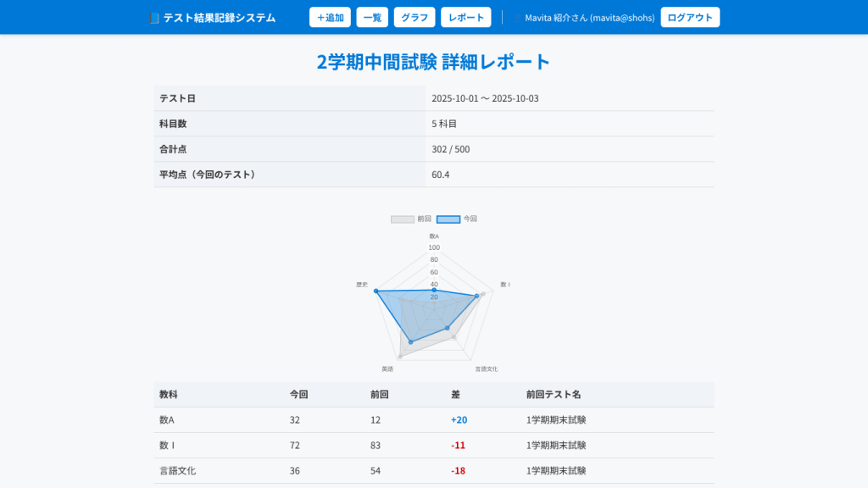Click the blue 今回 data point at 数A

434,290
